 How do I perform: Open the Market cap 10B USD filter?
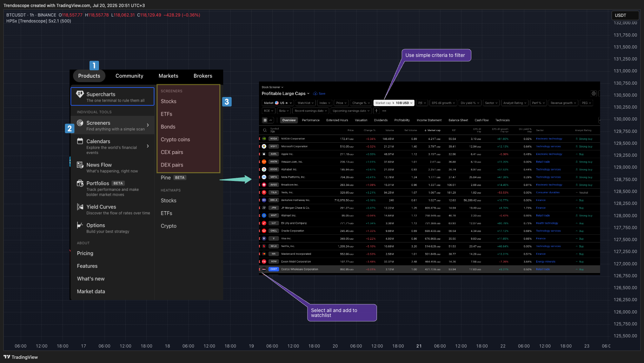click(x=394, y=103)
